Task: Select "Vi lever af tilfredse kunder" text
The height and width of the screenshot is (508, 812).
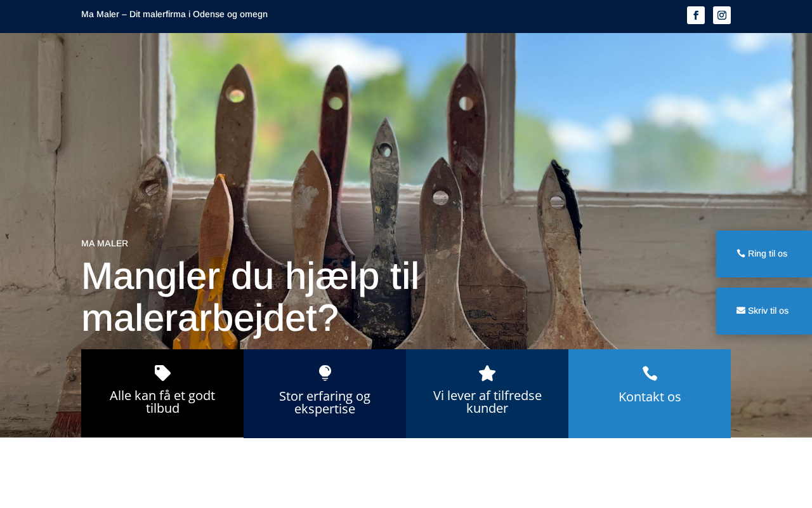Action: [487, 402]
